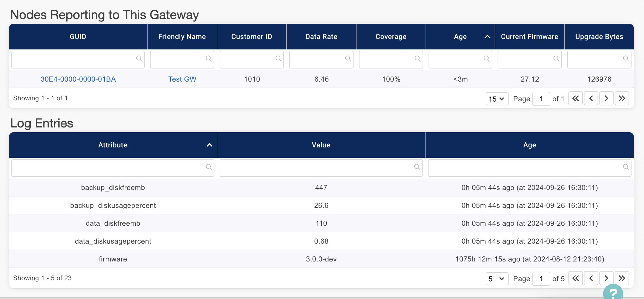Go to previous page of Log Entries
This screenshot has height=299, width=644.
[x=591, y=278]
